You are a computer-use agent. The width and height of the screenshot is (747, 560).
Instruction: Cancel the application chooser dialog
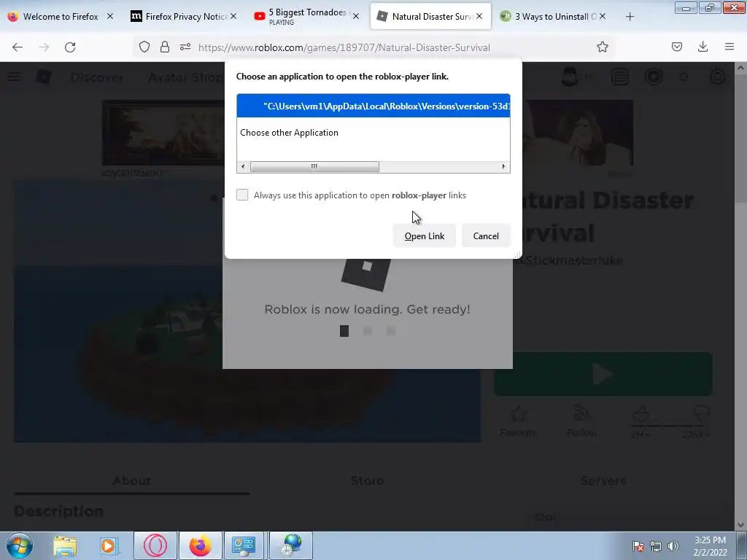[x=485, y=236]
